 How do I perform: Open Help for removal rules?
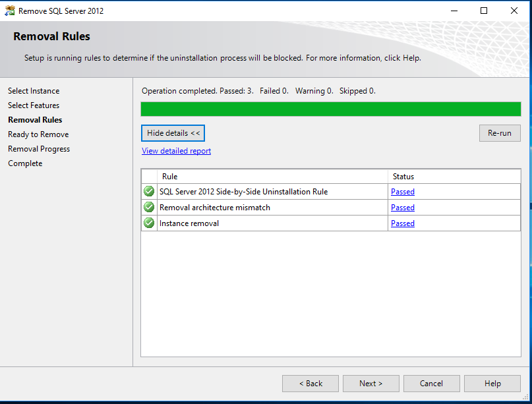tap(492, 383)
